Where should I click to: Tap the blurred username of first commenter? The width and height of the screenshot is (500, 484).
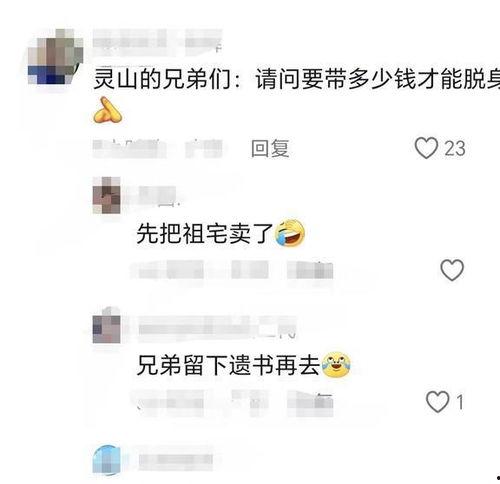157,42
